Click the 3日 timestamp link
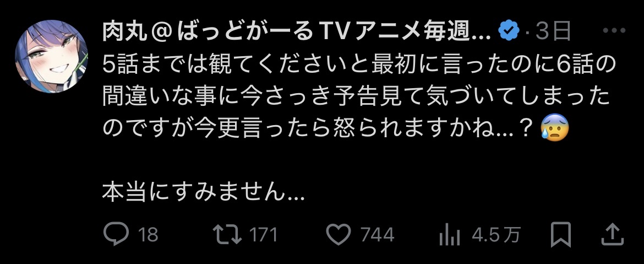Image resolution: width=644 pixels, height=264 pixels. [x=553, y=31]
